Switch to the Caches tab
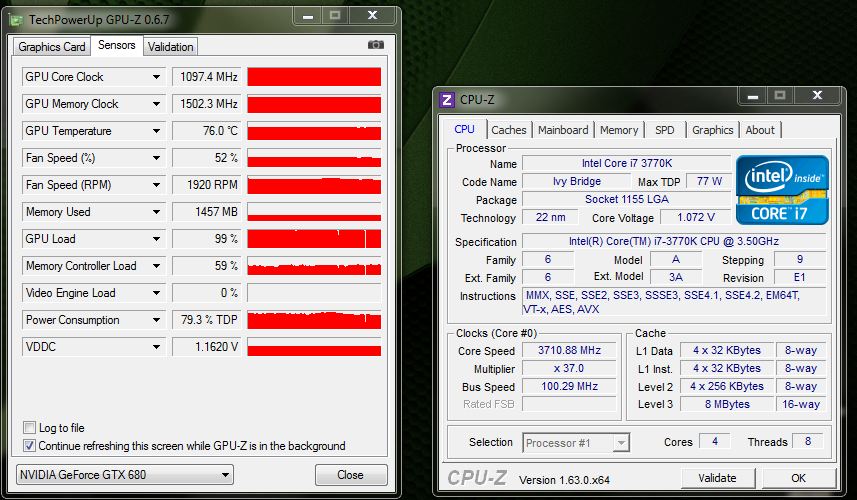This screenshot has height=500, width=857. [x=508, y=130]
